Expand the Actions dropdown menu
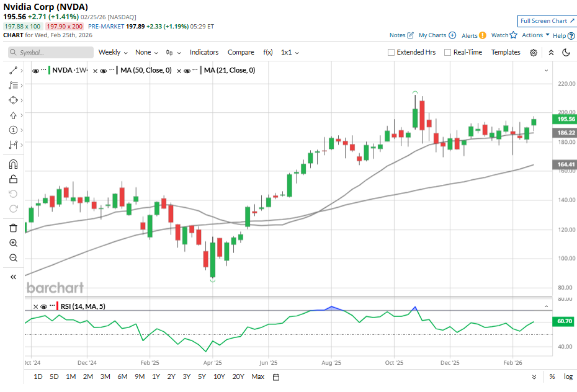 pyautogui.click(x=535, y=35)
